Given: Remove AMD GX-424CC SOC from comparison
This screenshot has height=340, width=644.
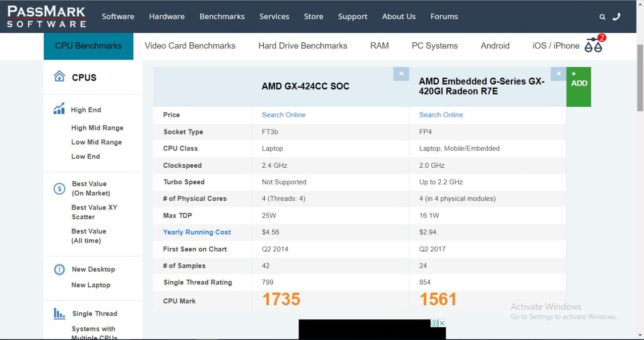Looking at the screenshot, I should (x=401, y=74).
